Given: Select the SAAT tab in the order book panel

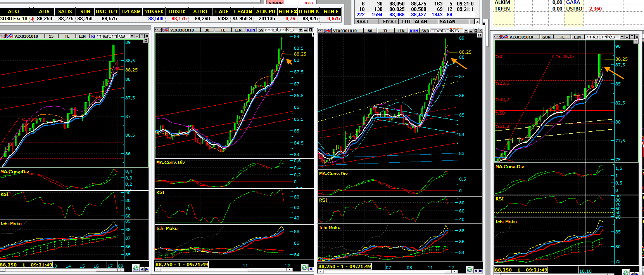Looking at the screenshot, I should coord(362,22).
